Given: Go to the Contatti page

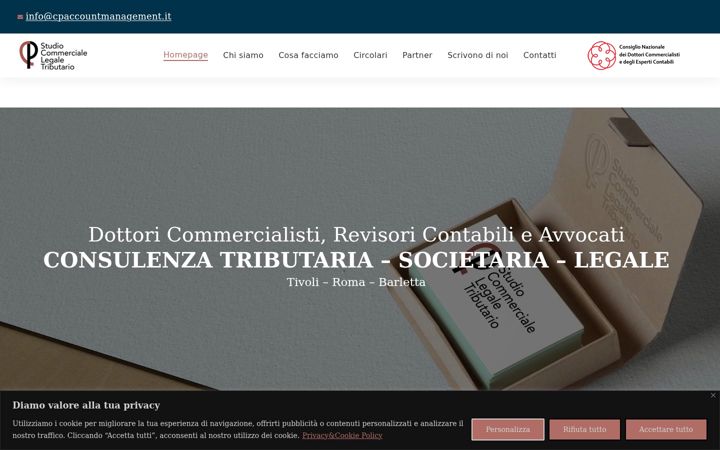Looking at the screenshot, I should coord(540,55).
